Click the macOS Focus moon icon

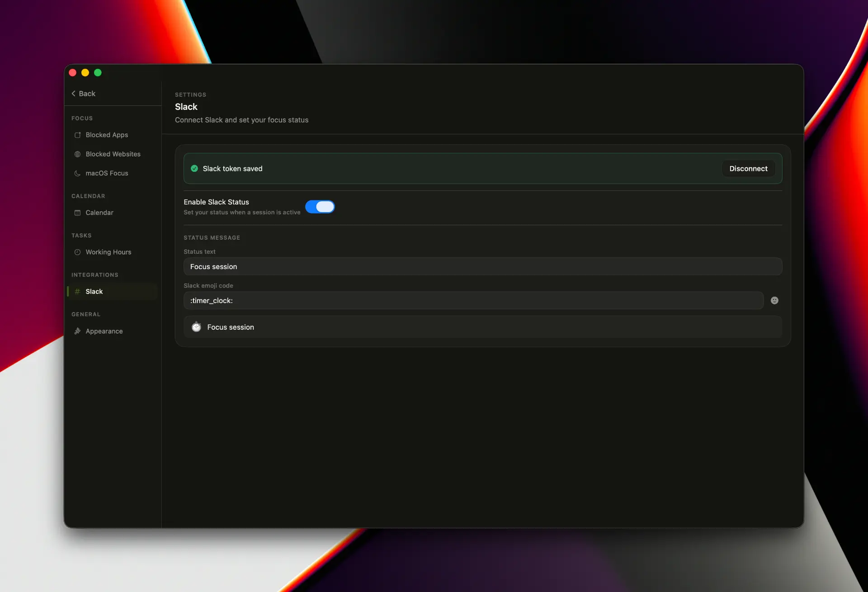(x=77, y=173)
